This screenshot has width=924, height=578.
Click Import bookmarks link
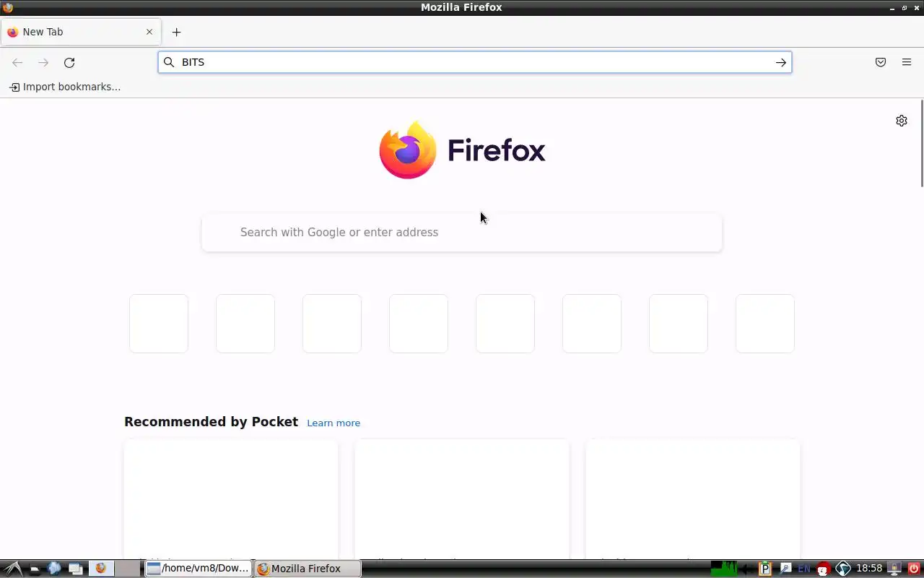(65, 87)
